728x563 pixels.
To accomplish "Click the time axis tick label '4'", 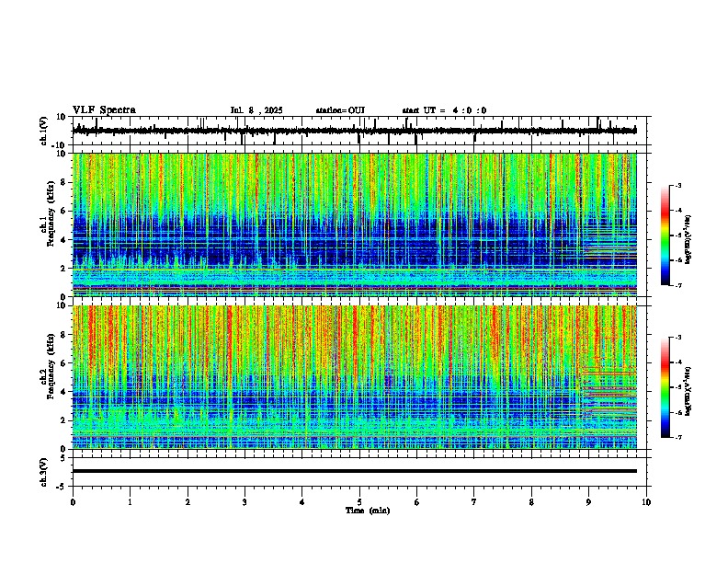I will click(x=302, y=502).
